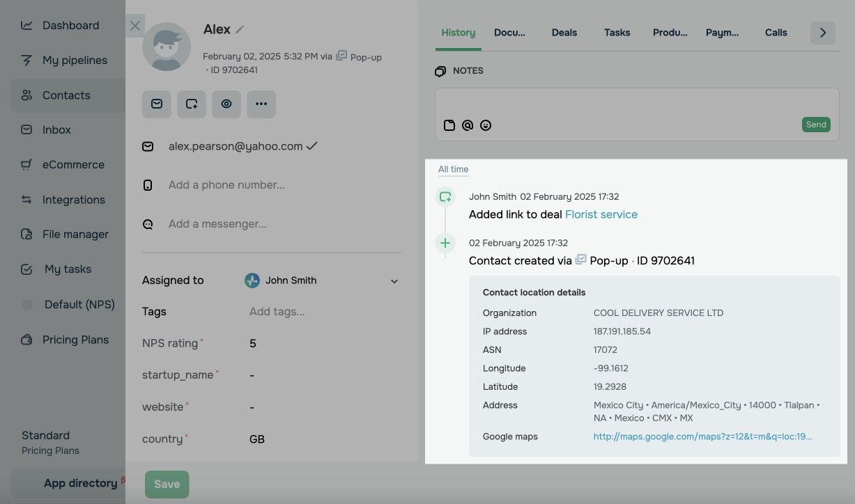Switch to the Tasks tab
Screen dimensions: 855x504
tap(617, 33)
